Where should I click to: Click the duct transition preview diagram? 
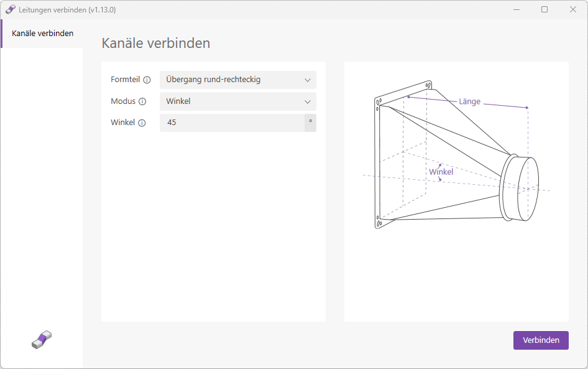(x=456, y=162)
